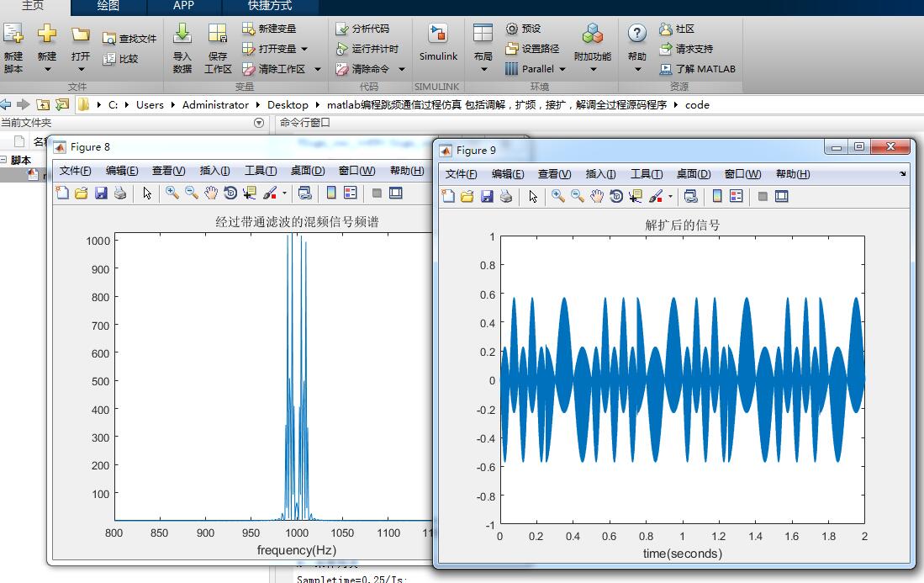Open the 打开 (Open) dropdown
Viewport: 924px width, 583px height.
point(81,70)
